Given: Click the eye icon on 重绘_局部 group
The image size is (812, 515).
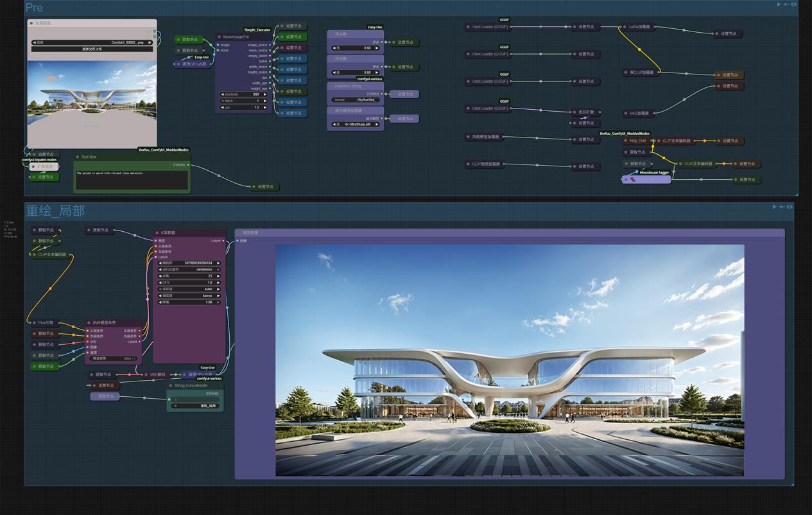Looking at the screenshot, I should pos(790,207).
